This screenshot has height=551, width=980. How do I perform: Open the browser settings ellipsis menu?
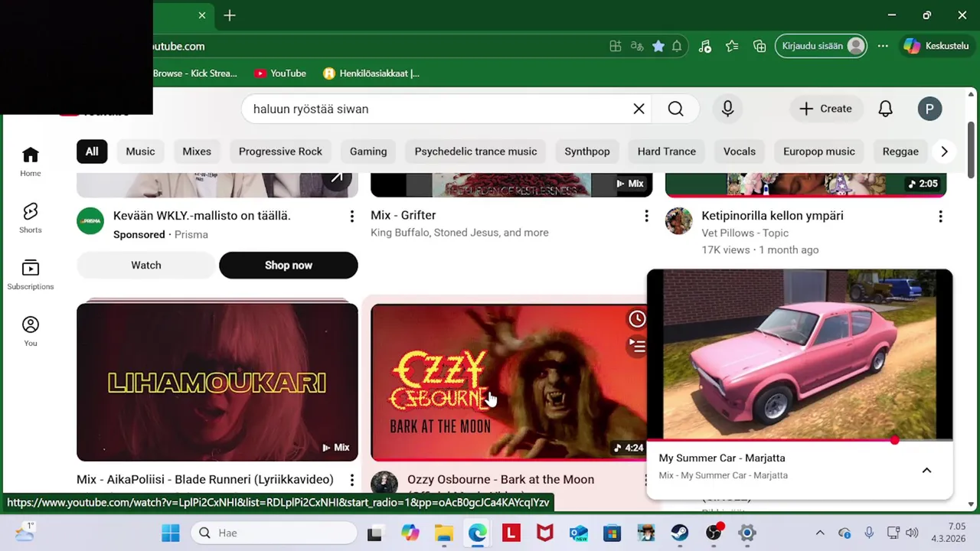coord(883,46)
